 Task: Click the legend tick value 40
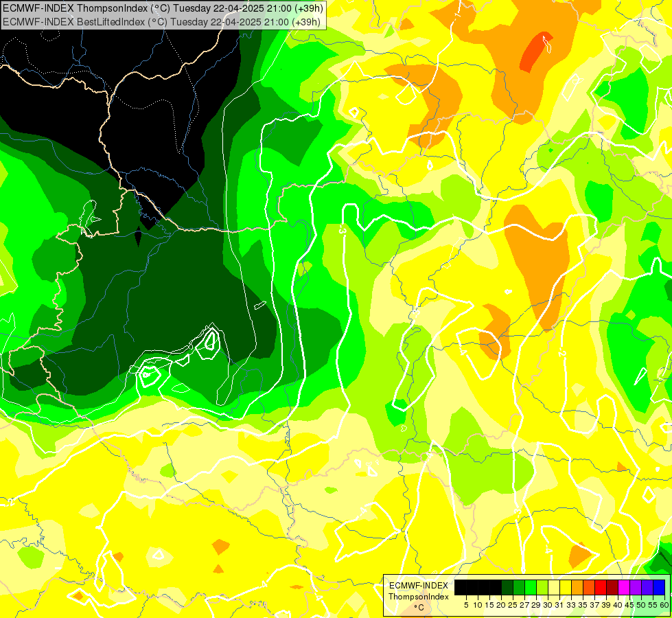(618, 605)
